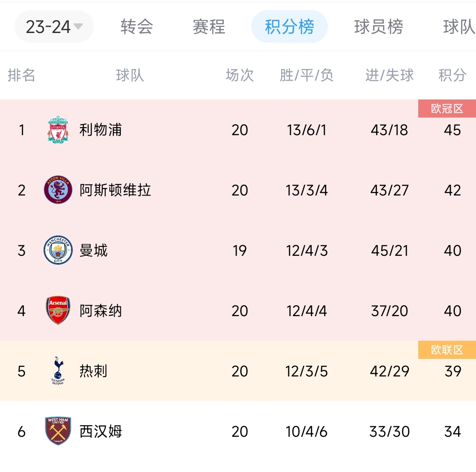Select the 积分榜 tab
This screenshot has height=472, width=476.
[x=290, y=27]
